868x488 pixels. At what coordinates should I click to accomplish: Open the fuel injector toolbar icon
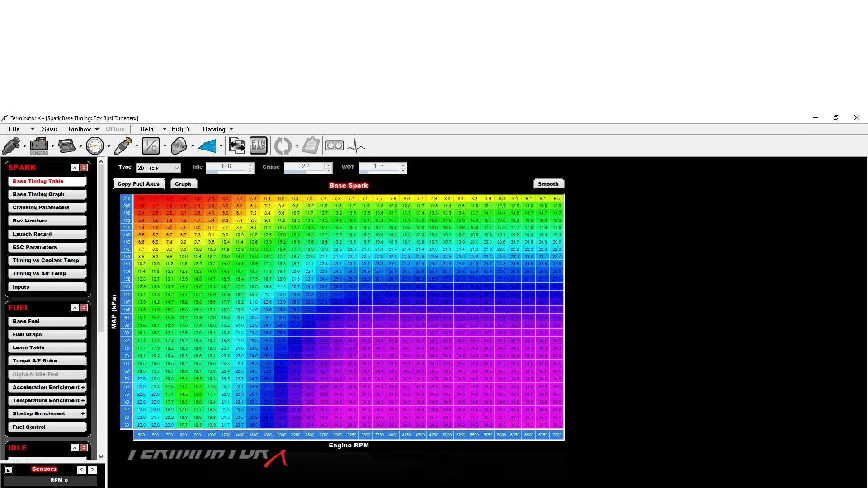pyautogui.click(x=11, y=146)
